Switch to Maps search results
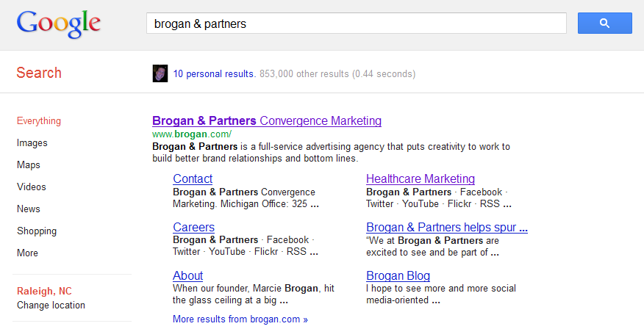The width and height of the screenshot is (644, 329). pos(29,165)
